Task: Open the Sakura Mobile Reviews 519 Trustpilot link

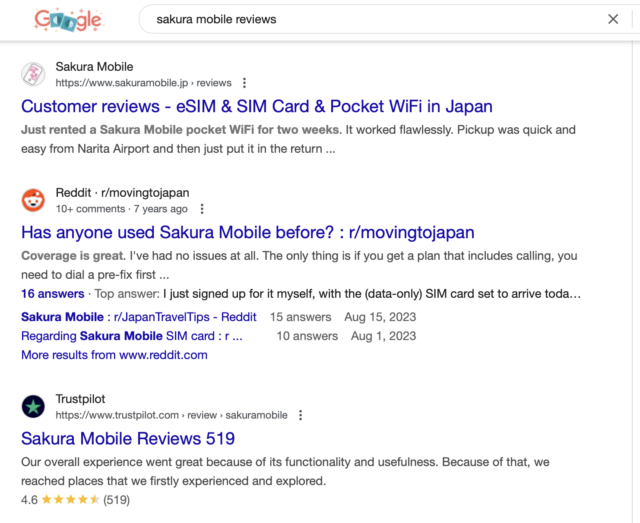Action: (127, 438)
